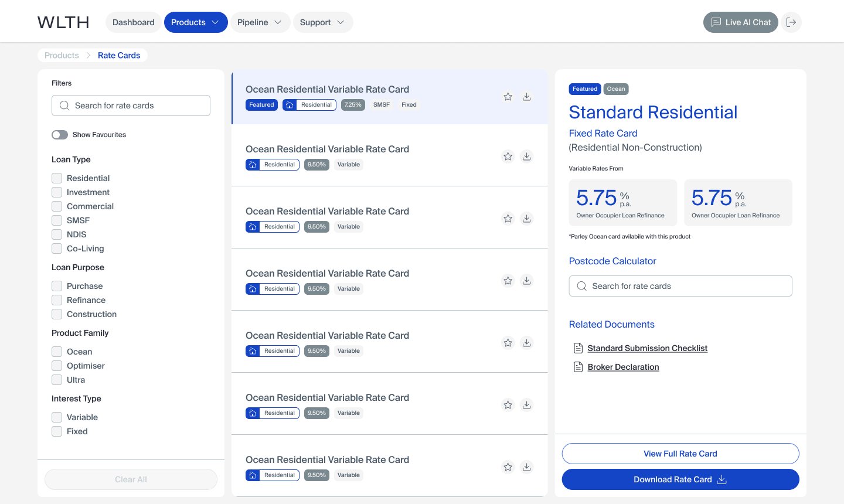Click the WLTH logo
The image size is (844, 504).
[63, 22]
